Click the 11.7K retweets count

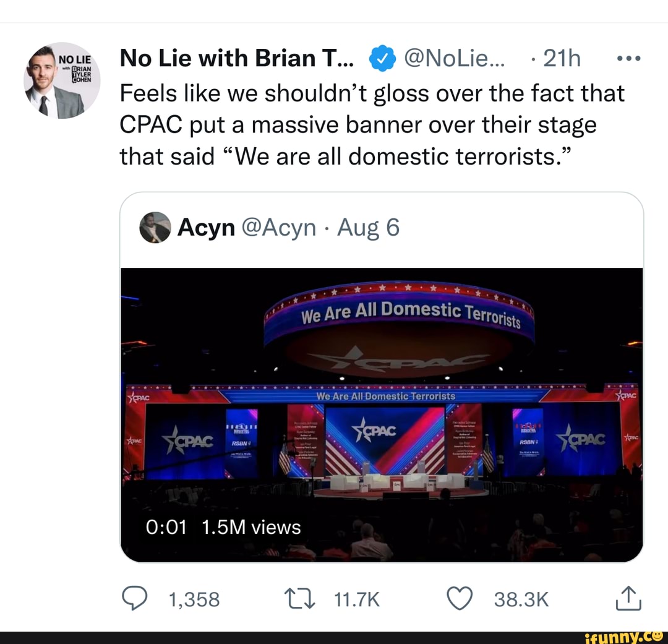click(x=356, y=599)
